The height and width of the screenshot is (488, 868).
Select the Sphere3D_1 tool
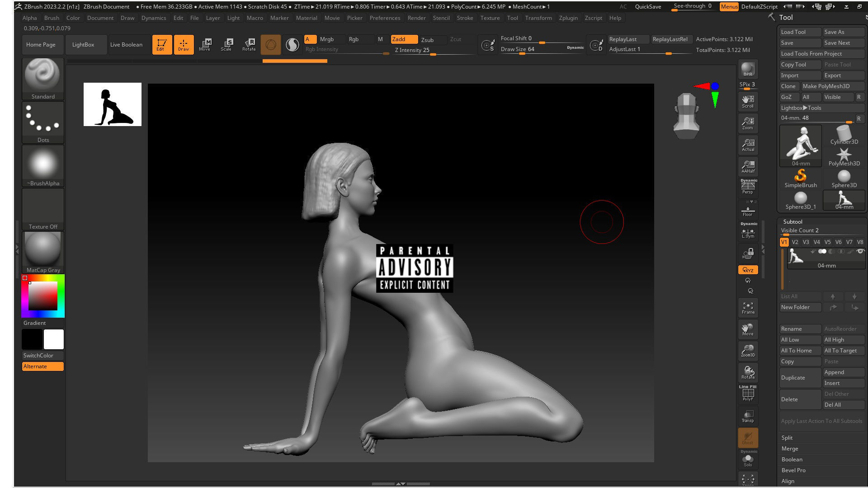pos(801,200)
